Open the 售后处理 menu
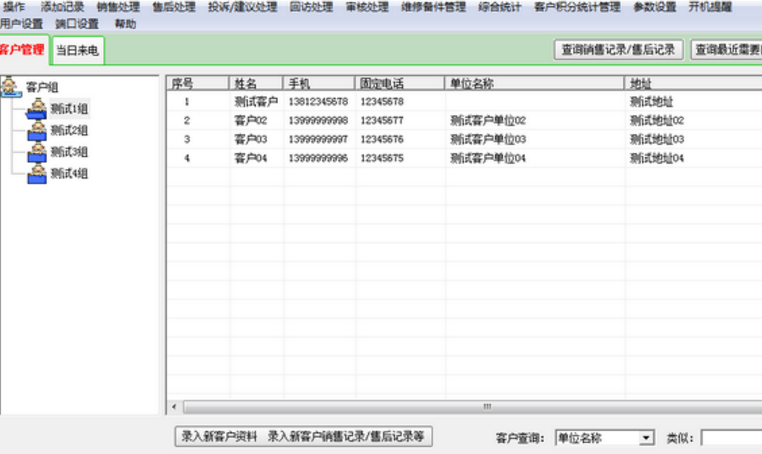The height and width of the screenshot is (454, 762). pos(173,7)
